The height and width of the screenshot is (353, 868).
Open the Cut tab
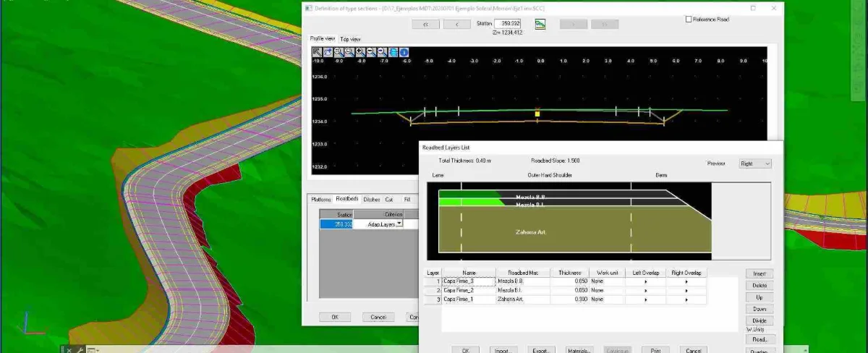389,200
